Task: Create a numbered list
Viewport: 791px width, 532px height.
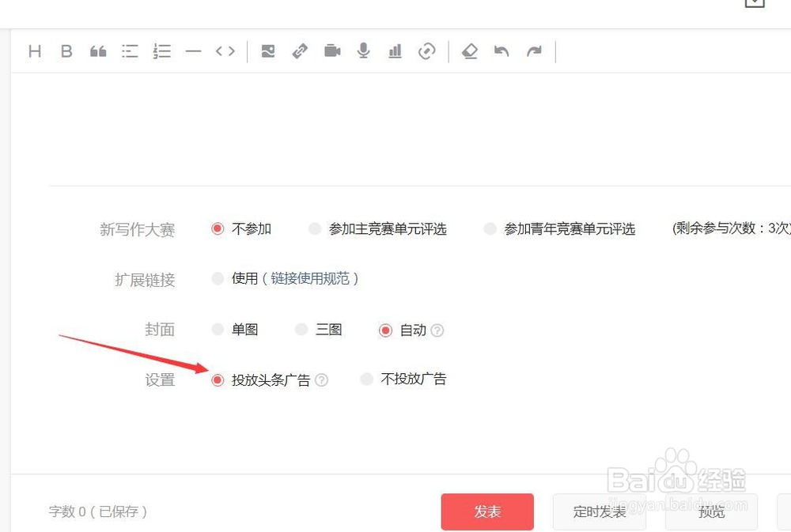Action: pyautogui.click(x=161, y=51)
